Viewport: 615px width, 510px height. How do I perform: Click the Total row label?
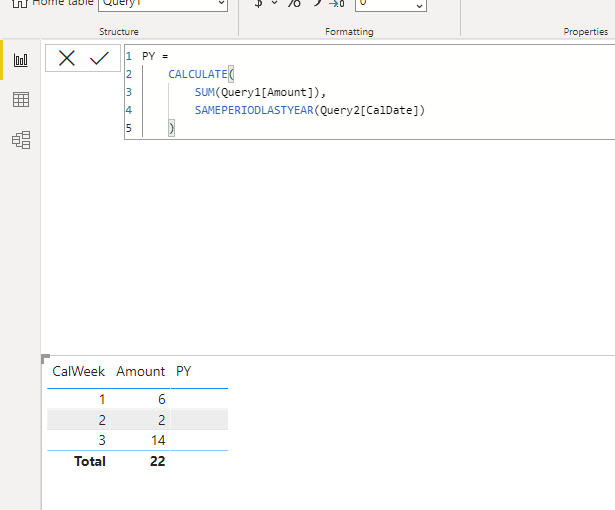click(x=90, y=461)
